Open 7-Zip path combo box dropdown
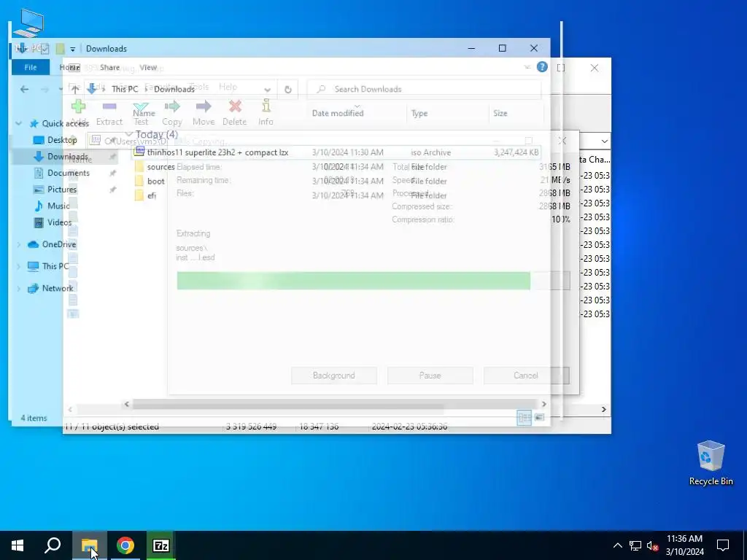This screenshot has height=560, width=747. coord(604,141)
